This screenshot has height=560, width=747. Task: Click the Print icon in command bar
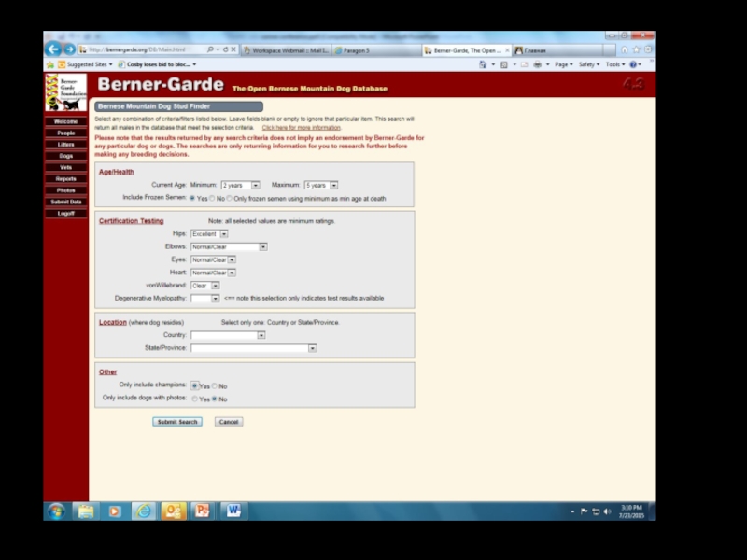tap(538, 64)
